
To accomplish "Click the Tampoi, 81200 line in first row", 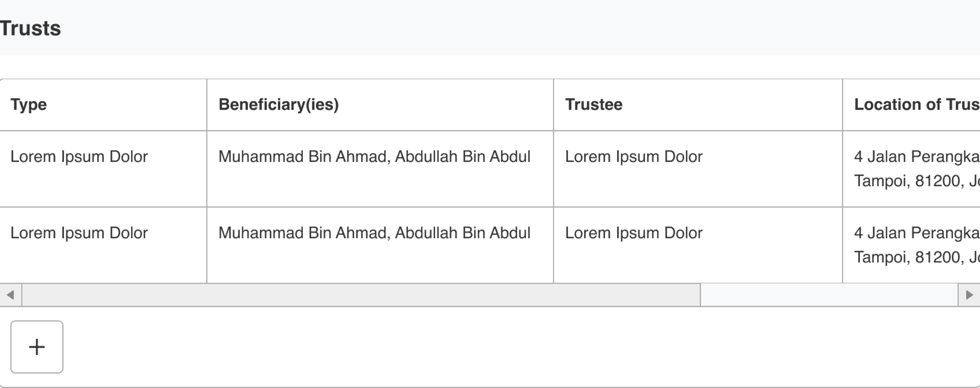I will pos(917,181).
